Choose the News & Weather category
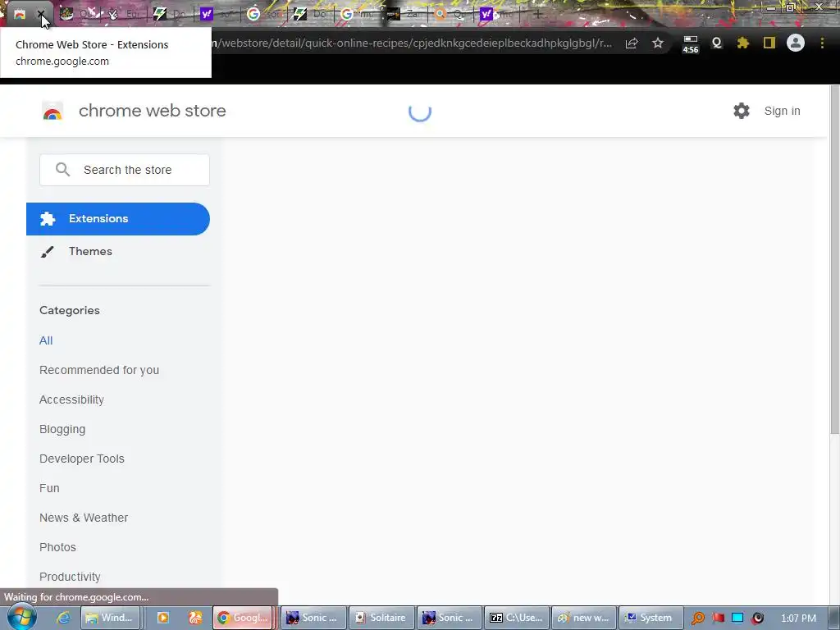Image resolution: width=840 pixels, height=630 pixels. (x=84, y=518)
